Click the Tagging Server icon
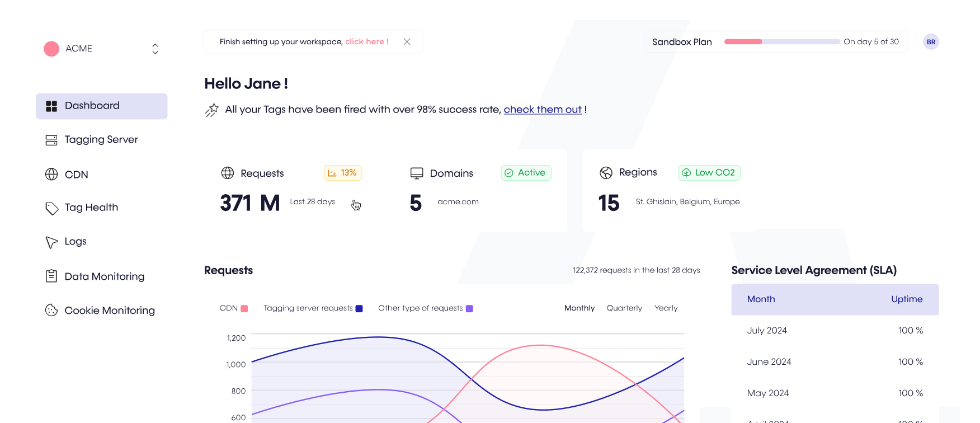 tap(51, 140)
